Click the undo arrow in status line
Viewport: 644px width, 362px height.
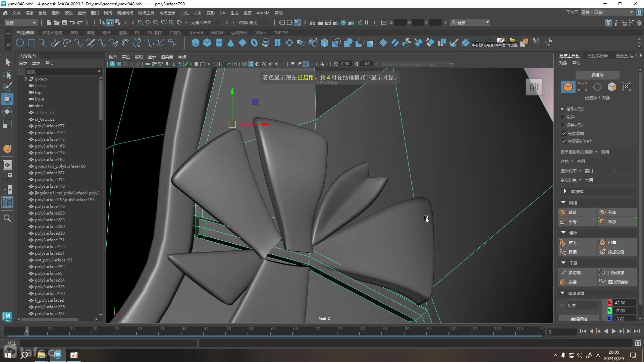[72, 22]
